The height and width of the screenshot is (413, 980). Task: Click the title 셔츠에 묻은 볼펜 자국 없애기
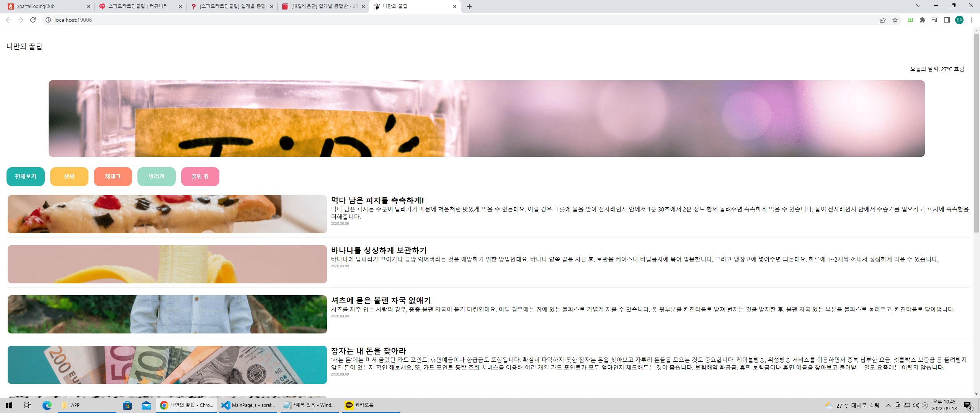coord(381,301)
